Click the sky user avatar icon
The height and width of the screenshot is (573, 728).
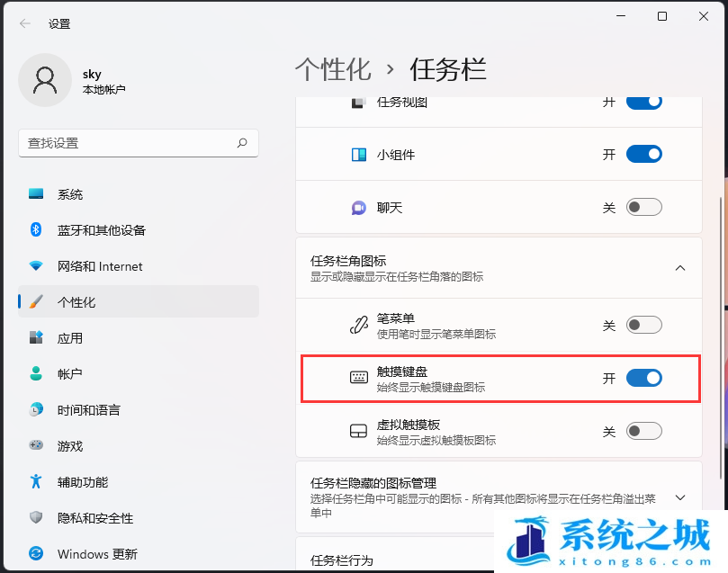[45, 80]
